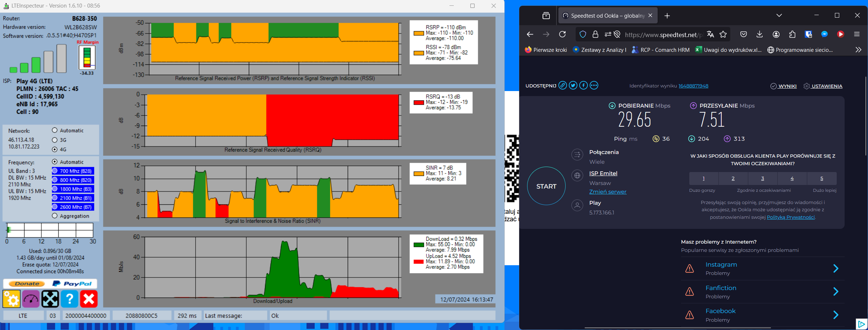Open the Firefox downloads panel
Viewport: 868px width, 330px height.
759,34
